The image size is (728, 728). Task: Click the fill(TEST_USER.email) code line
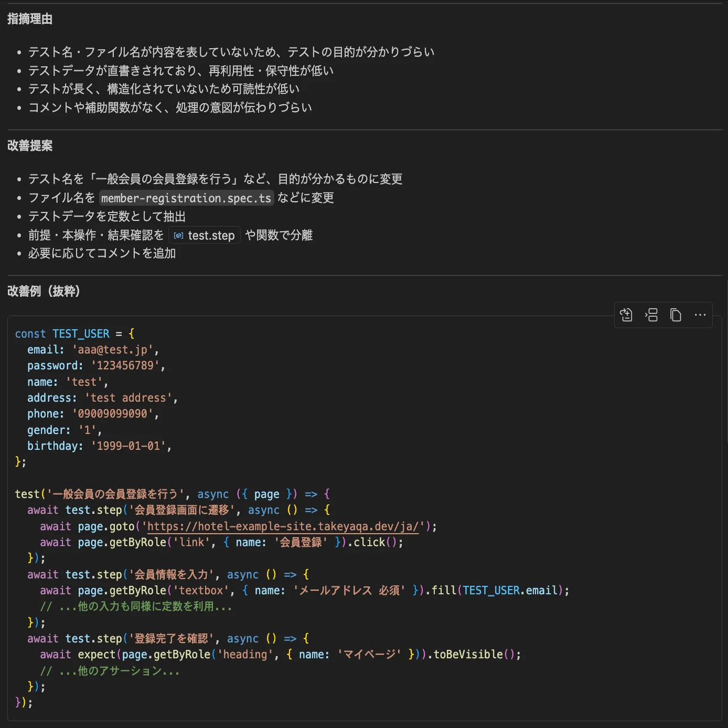coord(305,590)
